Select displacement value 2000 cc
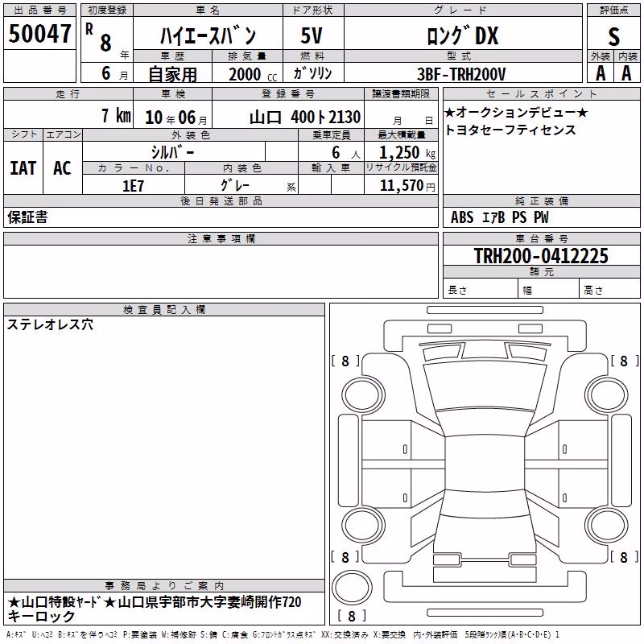This screenshot has height=644, width=644. coord(253,74)
